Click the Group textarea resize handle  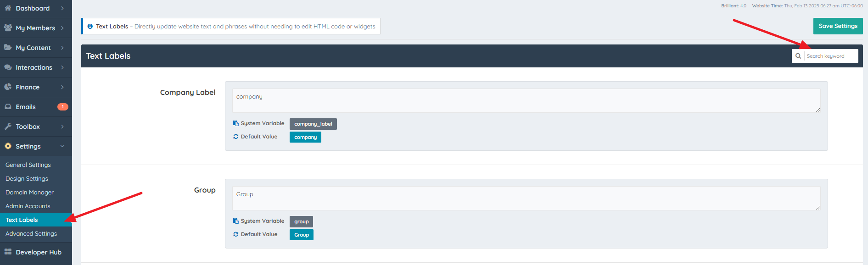[818, 208]
